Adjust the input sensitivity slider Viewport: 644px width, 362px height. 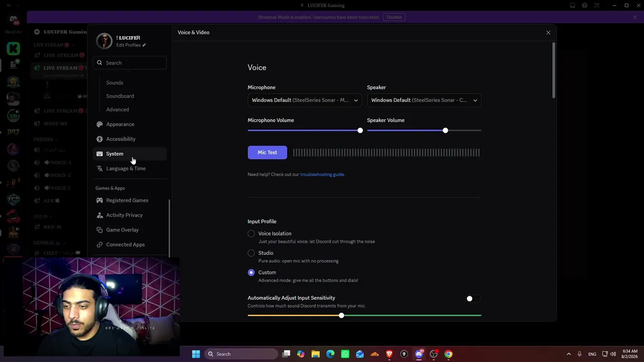pos(342,315)
